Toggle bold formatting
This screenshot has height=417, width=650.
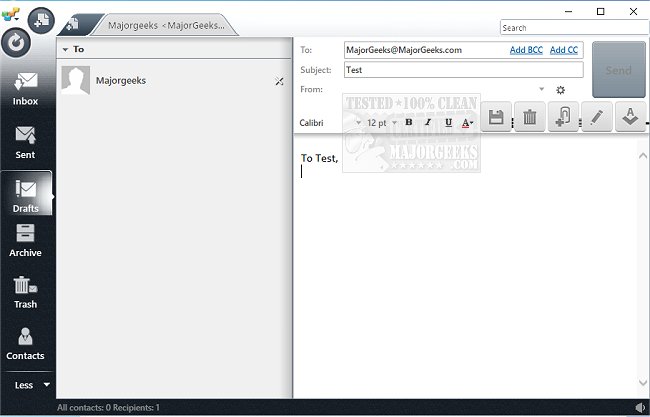tap(409, 122)
